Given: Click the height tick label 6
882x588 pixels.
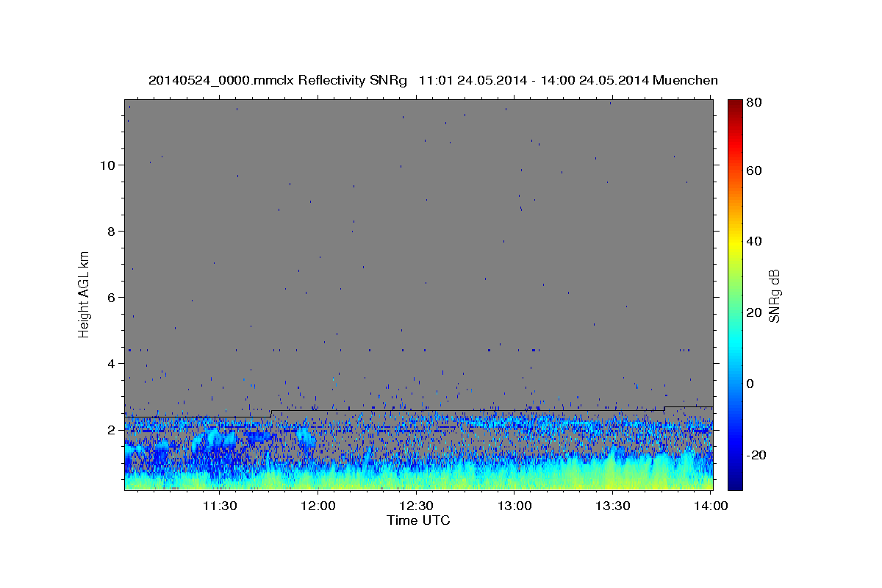Looking at the screenshot, I should coord(112,297).
